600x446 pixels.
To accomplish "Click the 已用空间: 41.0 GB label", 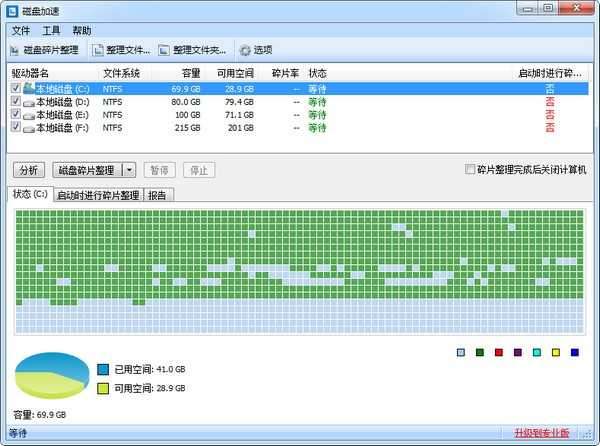I will 150,369.
